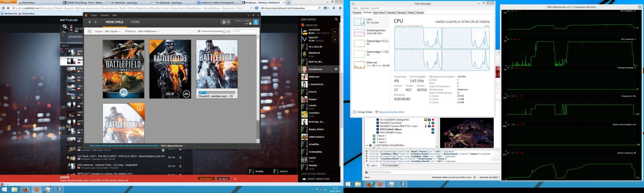Dismiss the Battlelog error bar
Viewport: 644px width, 193px height.
click(235, 179)
